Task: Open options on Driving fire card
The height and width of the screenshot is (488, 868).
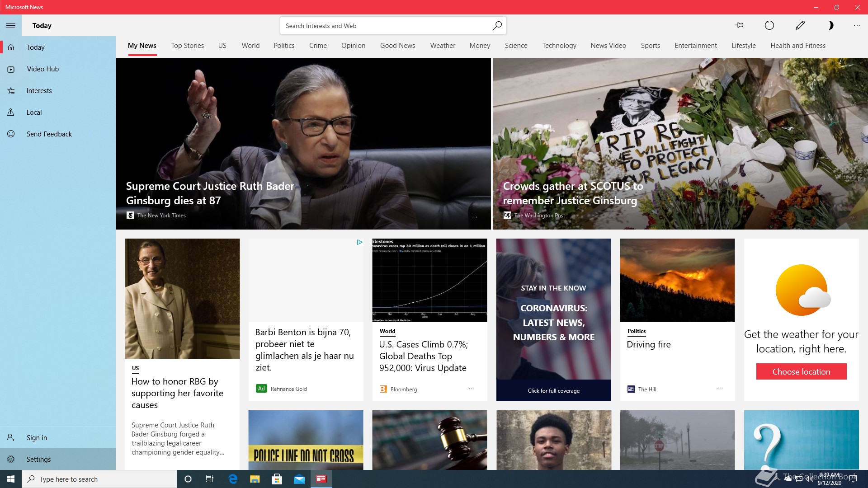Action: (x=719, y=389)
